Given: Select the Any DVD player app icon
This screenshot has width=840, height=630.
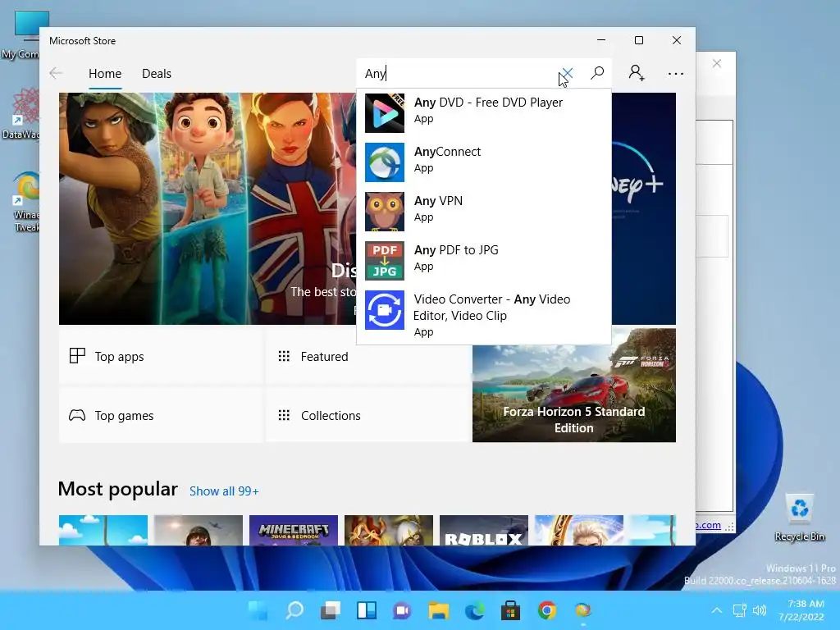Looking at the screenshot, I should click(385, 113).
